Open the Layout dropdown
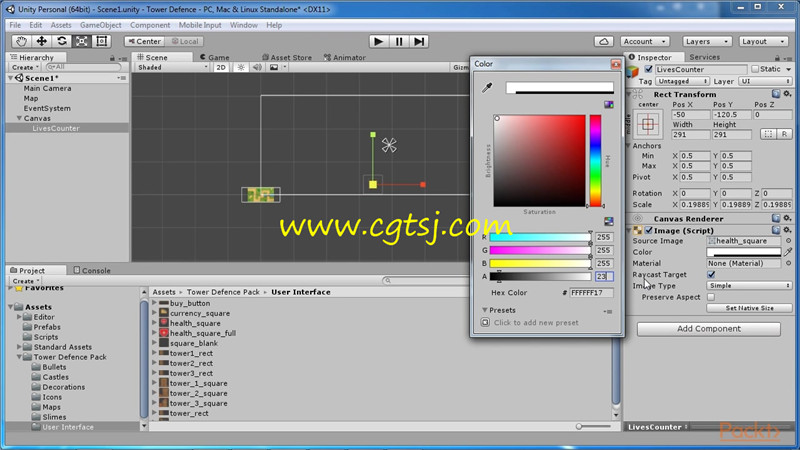The width and height of the screenshot is (800, 450). [763, 41]
